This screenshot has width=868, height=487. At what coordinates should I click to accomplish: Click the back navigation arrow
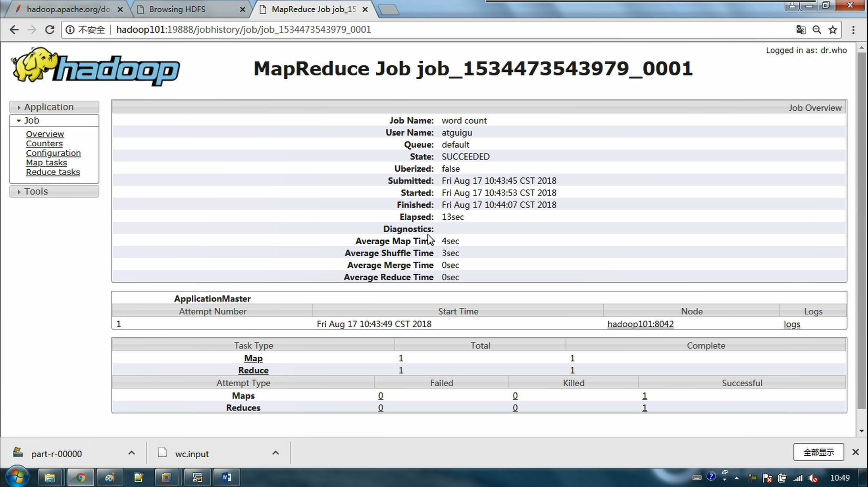coord(14,30)
